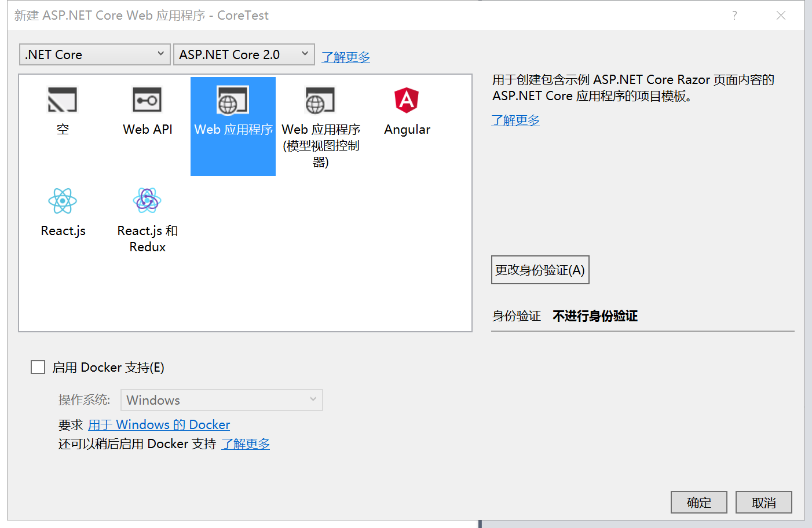Cancel the dialog with 取消 button
The width and height of the screenshot is (812, 528).
764,503
